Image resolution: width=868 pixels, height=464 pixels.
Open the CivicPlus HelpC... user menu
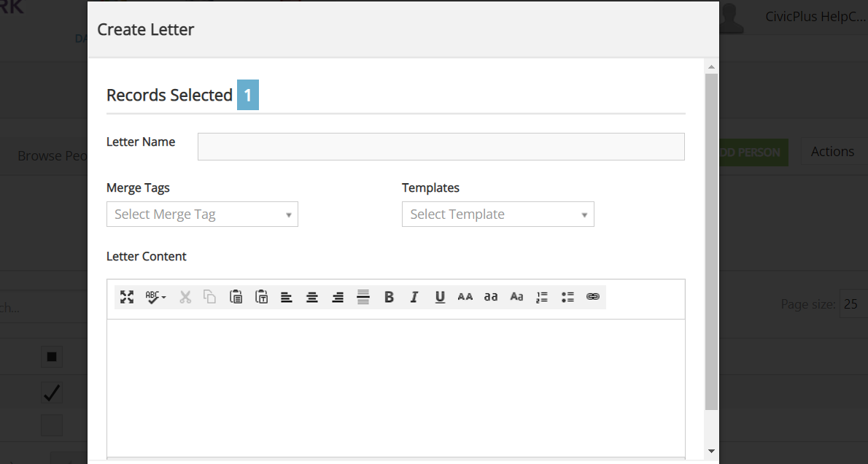[815, 17]
